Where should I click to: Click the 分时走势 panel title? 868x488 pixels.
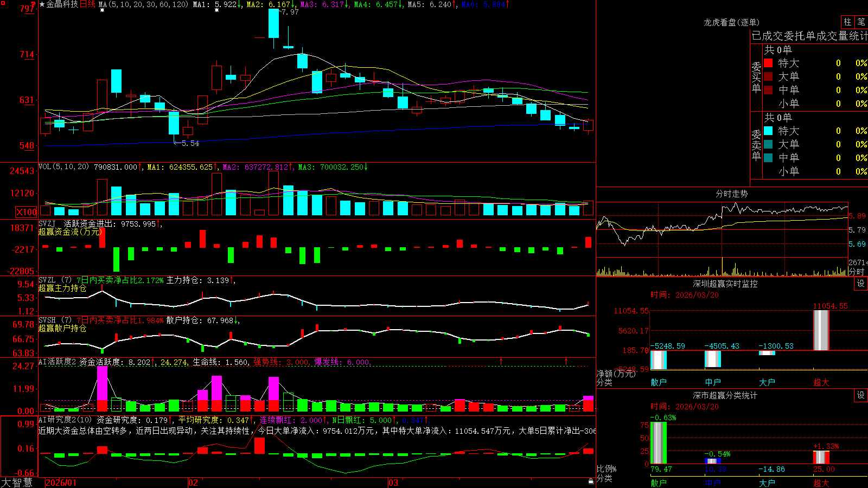(731, 194)
